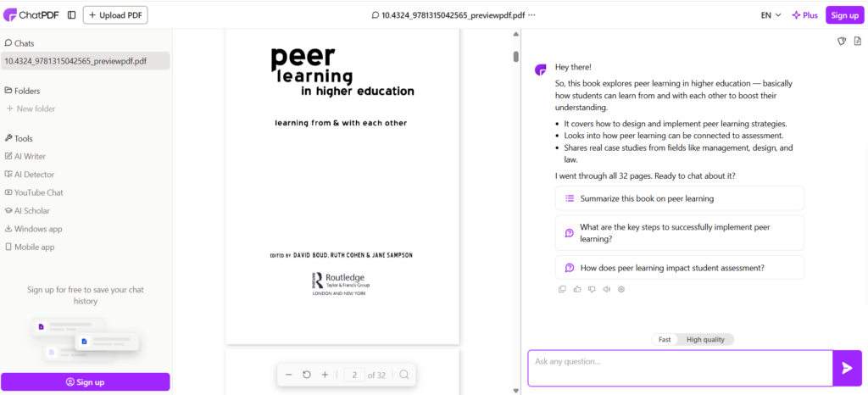
Task: Click the Upload PDF button
Action: [x=114, y=15]
